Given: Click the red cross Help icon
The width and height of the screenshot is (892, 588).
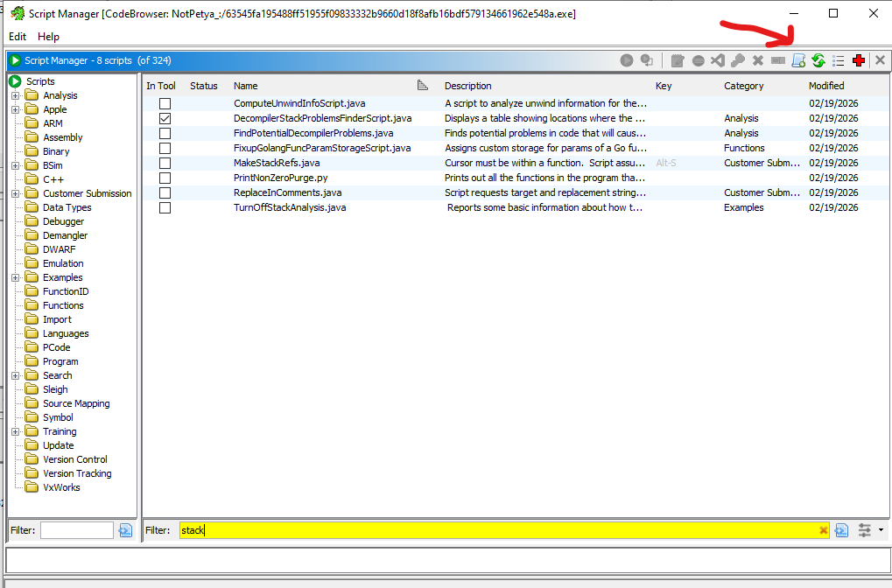Looking at the screenshot, I should click(859, 60).
